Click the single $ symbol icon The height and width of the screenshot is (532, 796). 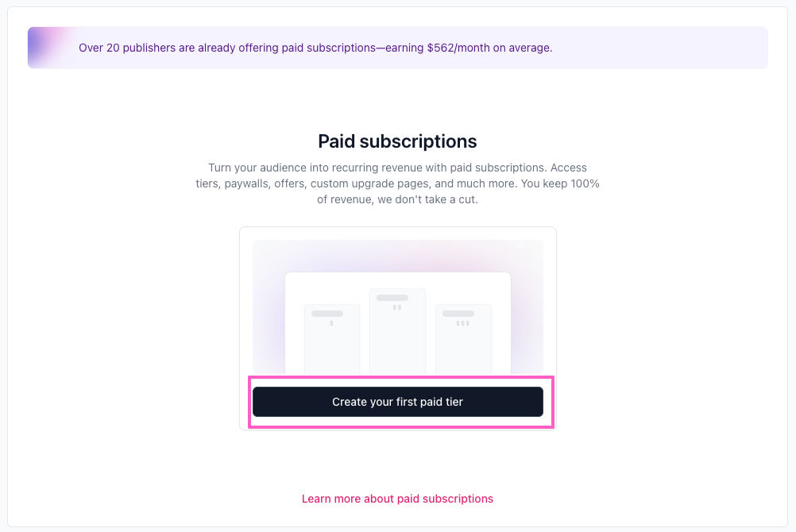[331, 323]
